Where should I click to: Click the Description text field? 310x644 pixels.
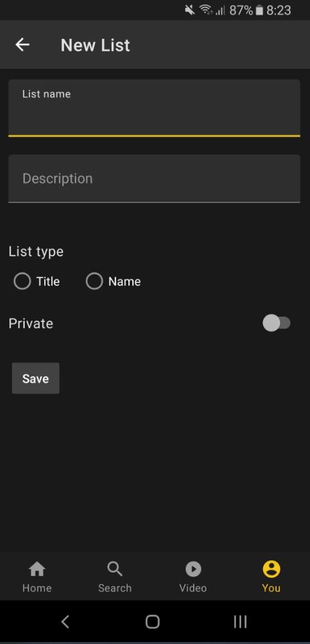pyautogui.click(x=154, y=178)
